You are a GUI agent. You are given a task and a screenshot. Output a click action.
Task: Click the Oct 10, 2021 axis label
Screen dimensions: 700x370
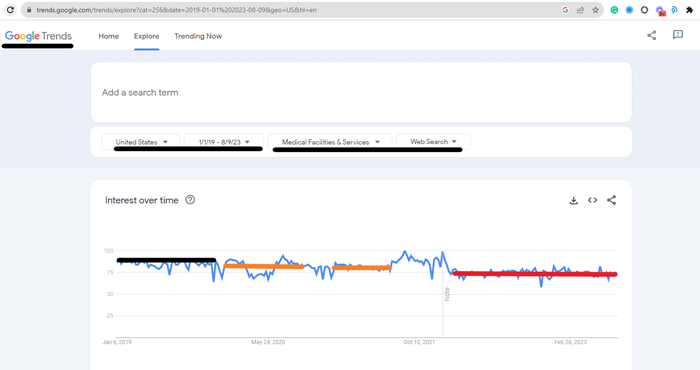point(419,342)
